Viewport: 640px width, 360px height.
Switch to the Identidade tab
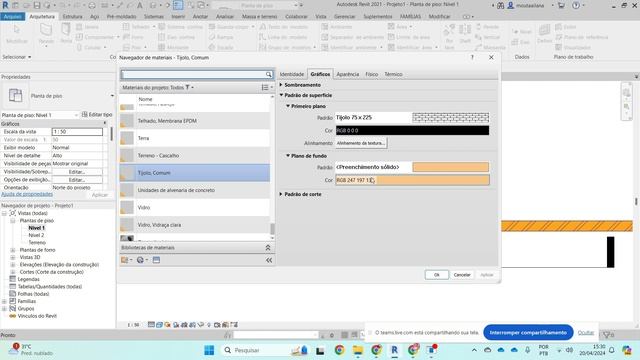[292, 74]
